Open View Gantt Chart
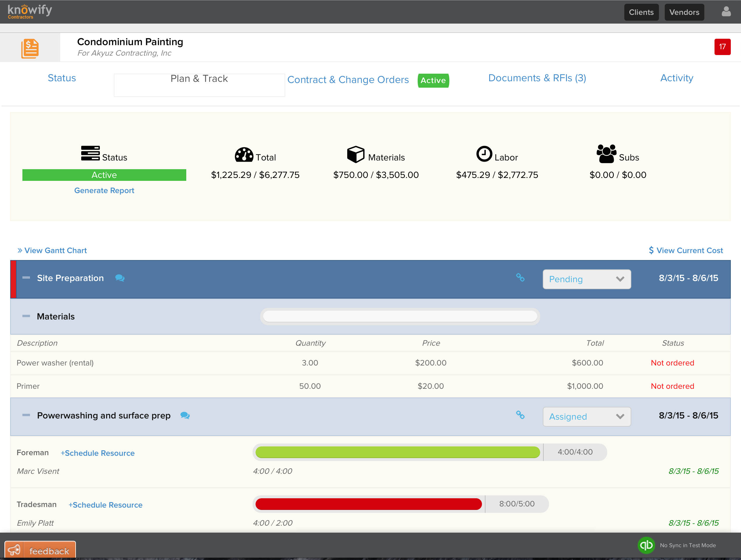 point(56,250)
